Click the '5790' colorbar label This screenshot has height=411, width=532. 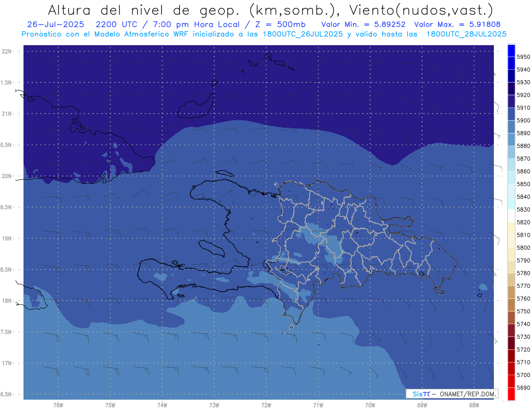[x=524, y=260]
